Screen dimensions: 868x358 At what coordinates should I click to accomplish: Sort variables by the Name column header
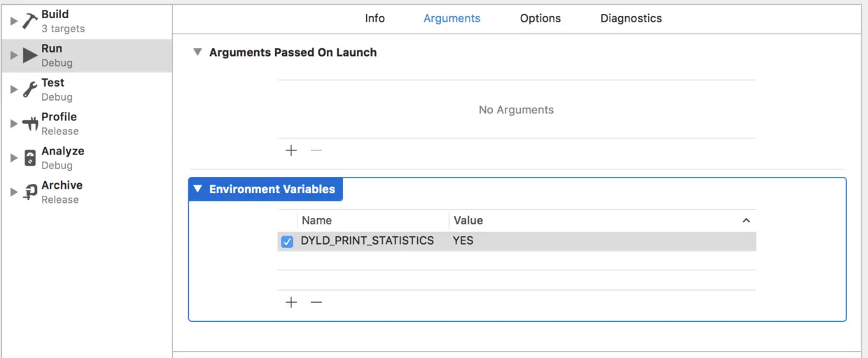coord(317,220)
